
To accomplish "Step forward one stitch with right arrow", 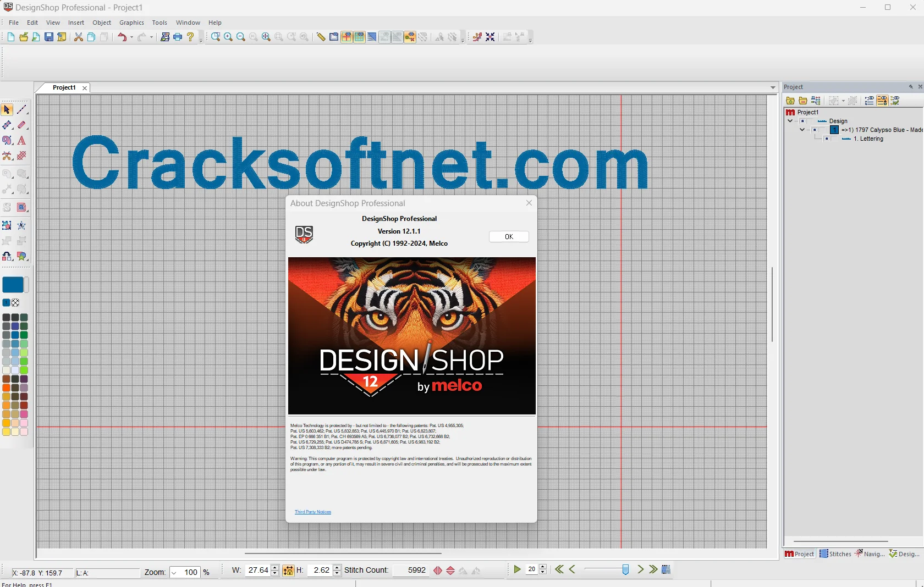I will click(640, 569).
